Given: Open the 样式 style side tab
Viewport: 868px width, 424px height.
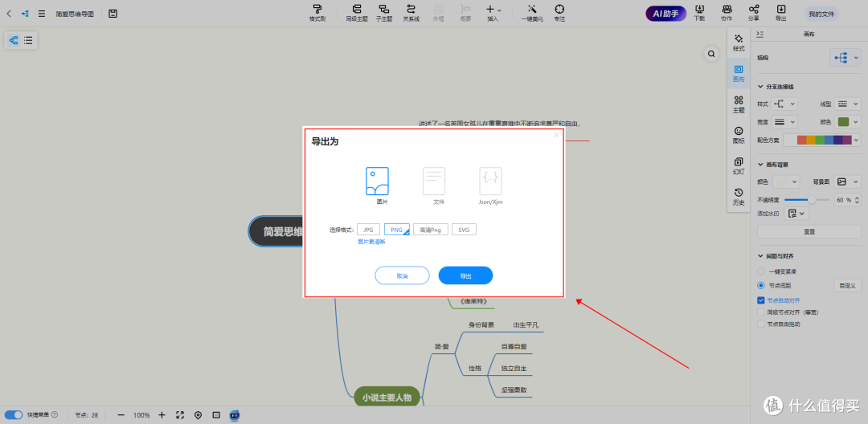Looking at the screenshot, I should click(x=739, y=43).
